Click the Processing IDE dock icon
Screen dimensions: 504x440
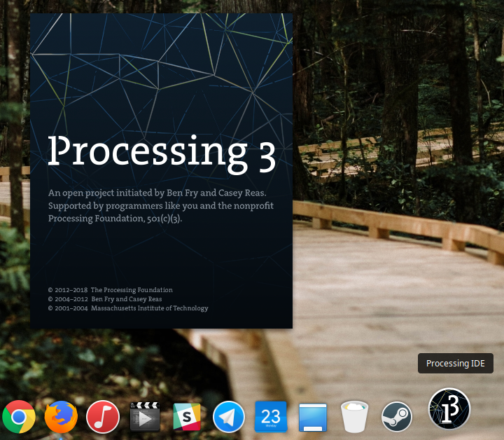[449, 408]
